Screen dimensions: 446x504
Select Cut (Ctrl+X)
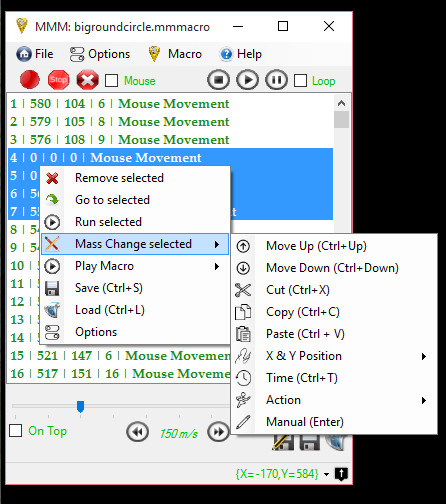click(334, 290)
